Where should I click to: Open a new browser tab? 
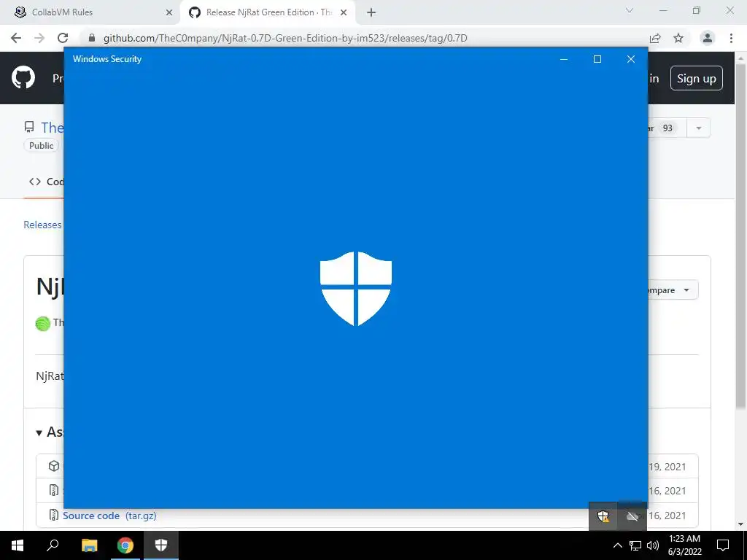[x=371, y=12]
